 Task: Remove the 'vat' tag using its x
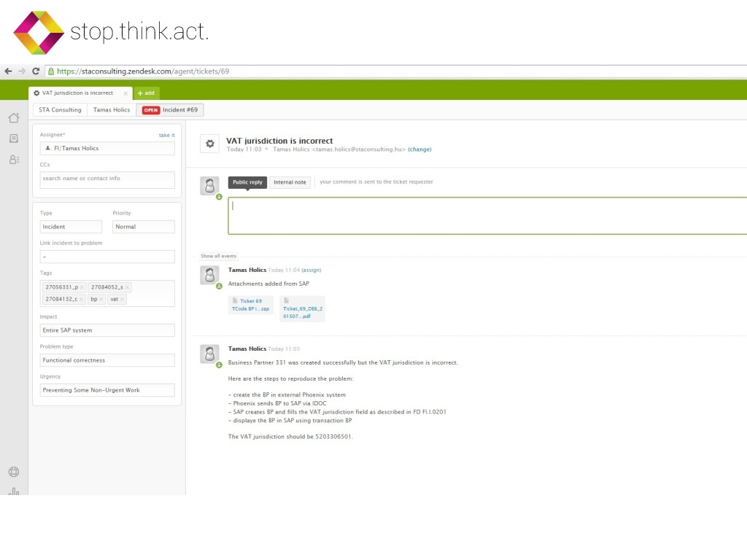click(122, 299)
